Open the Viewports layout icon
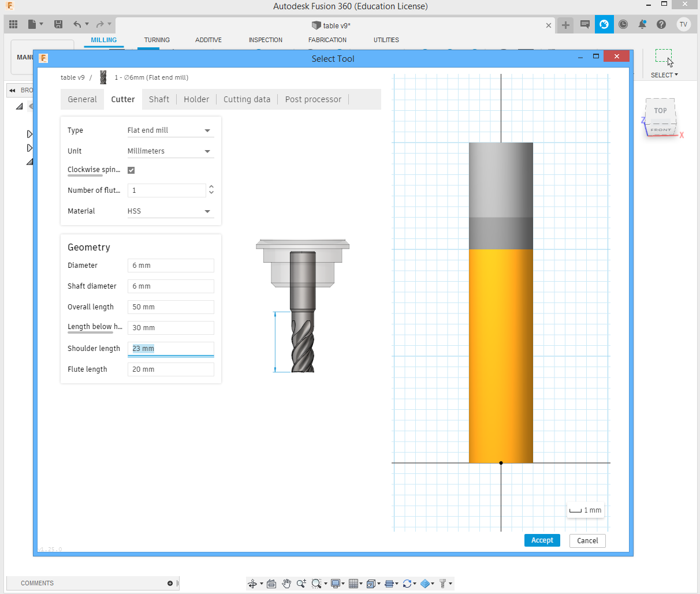This screenshot has width=700, height=594. pos(371,584)
